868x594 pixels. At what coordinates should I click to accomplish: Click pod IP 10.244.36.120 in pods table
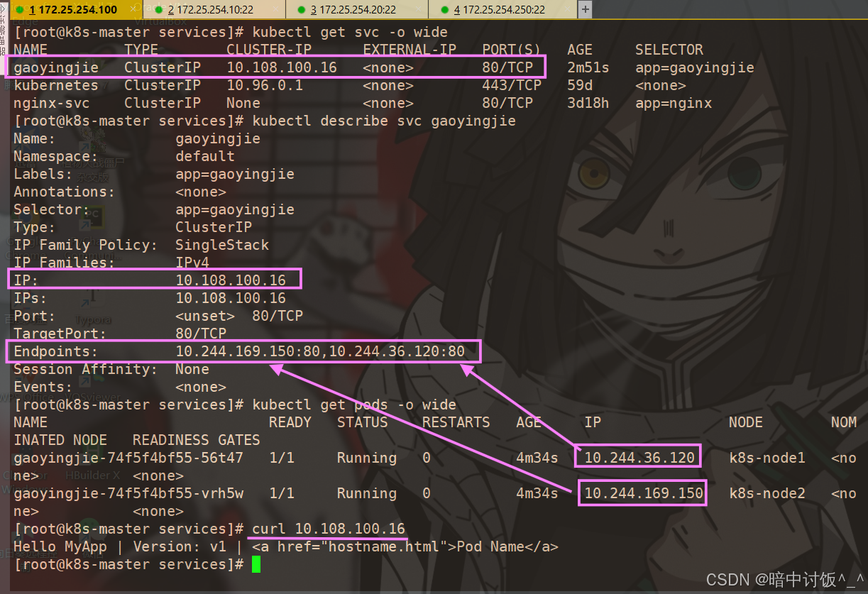[x=639, y=458]
